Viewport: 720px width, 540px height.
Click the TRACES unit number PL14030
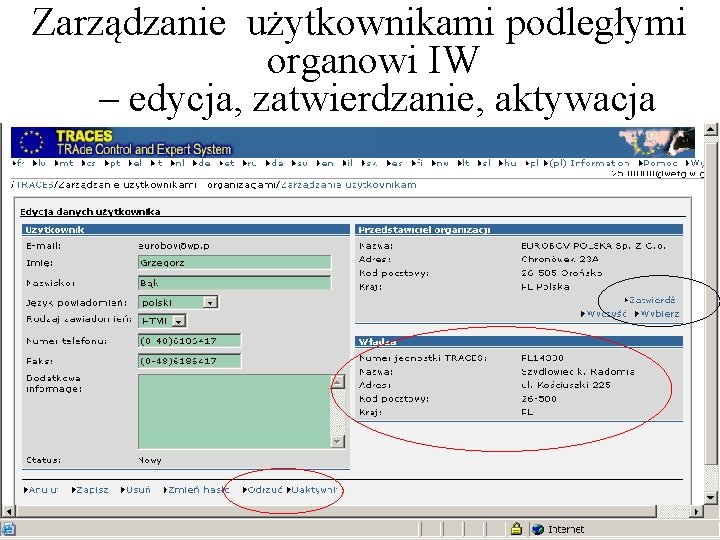coord(542,358)
